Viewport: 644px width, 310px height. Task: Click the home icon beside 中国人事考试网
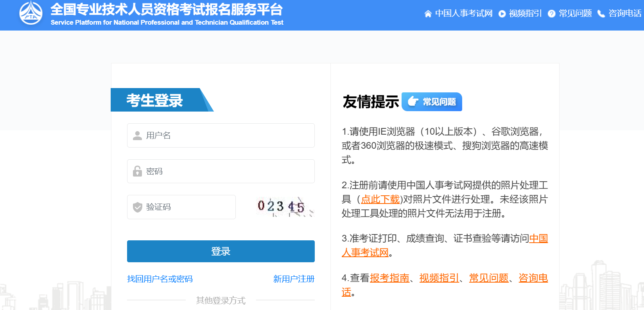point(428,14)
